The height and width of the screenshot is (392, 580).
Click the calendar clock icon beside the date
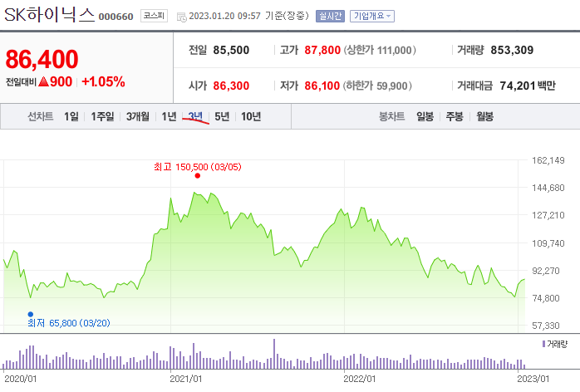point(182,17)
